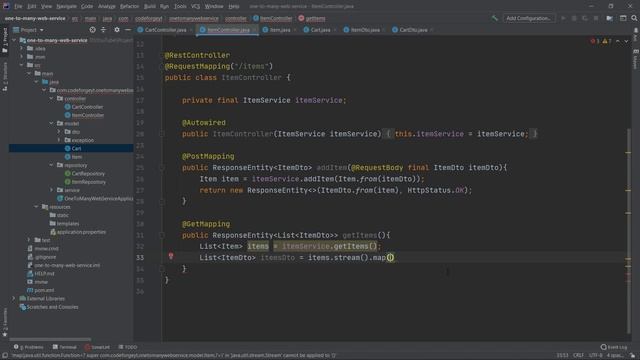Close the ItemController.java tab

(x=254, y=30)
